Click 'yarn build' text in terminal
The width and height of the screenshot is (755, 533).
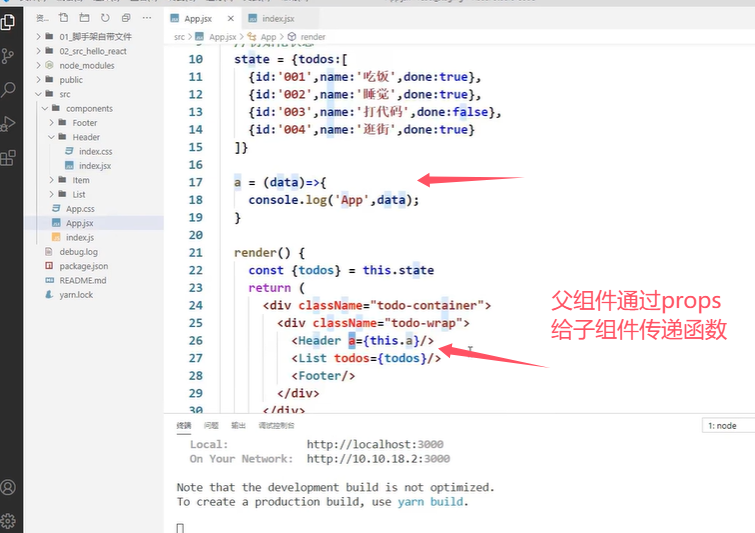(430, 502)
